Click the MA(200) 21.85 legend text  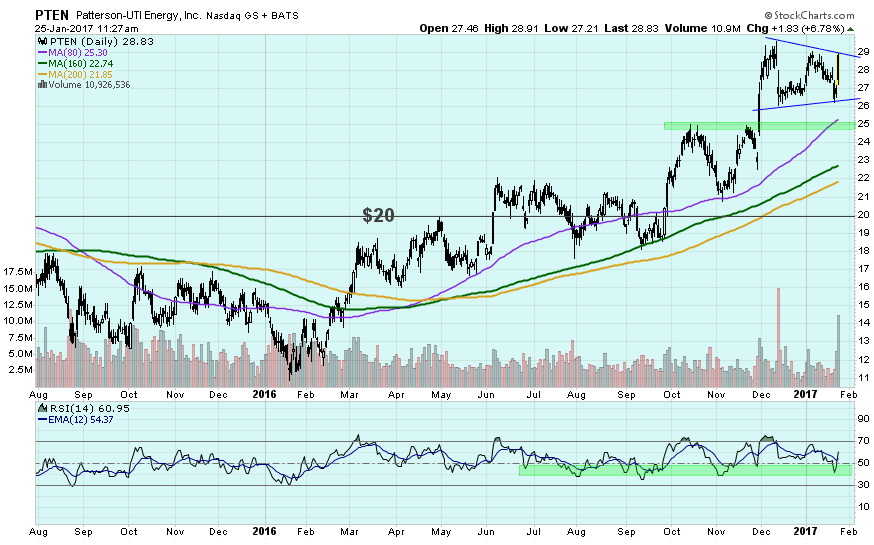click(80, 75)
